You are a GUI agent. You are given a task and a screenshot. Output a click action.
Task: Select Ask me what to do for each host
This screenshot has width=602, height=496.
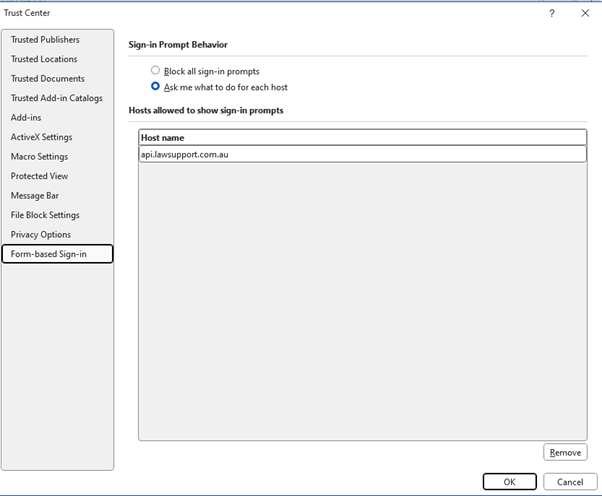tap(155, 87)
